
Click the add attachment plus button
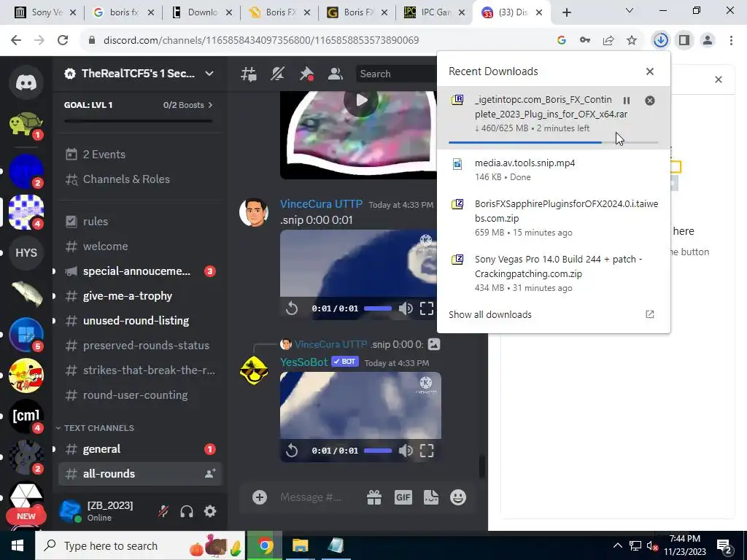[x=260, y=497]
